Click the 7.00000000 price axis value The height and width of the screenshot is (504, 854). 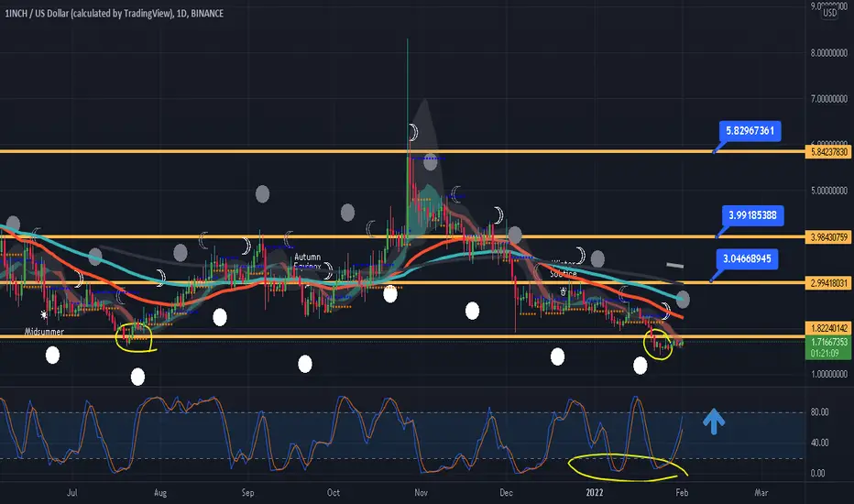(829, 99)
